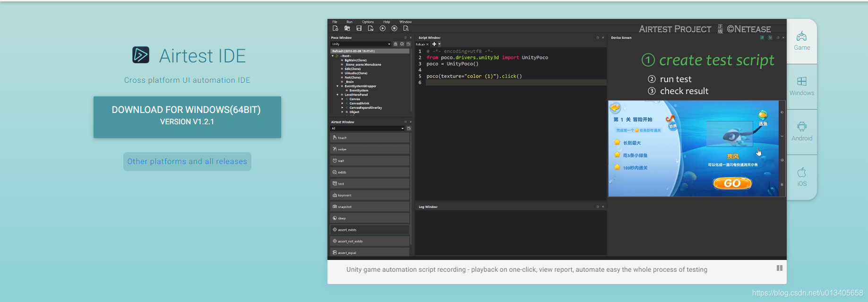Select the EventSystem child node
This screenshot has width=868, height=302.
pos(359,90)
